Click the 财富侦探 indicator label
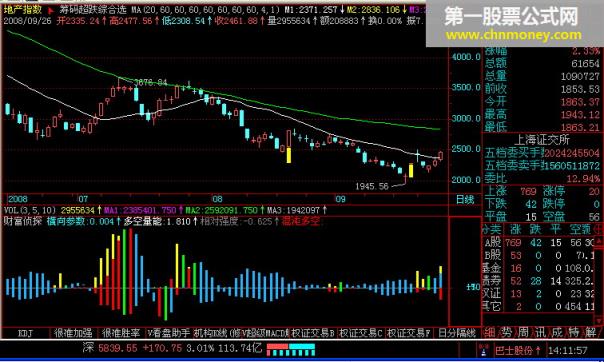 click(x=23, y=221)
